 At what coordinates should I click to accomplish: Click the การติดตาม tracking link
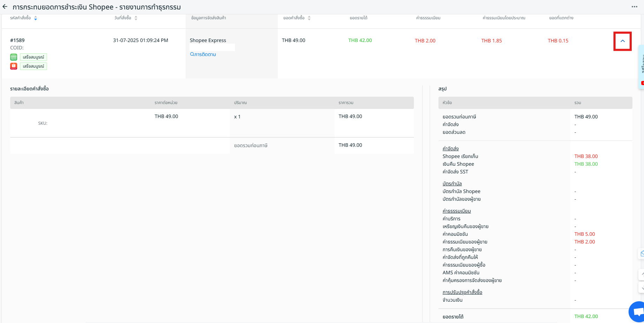coord(203,54)
